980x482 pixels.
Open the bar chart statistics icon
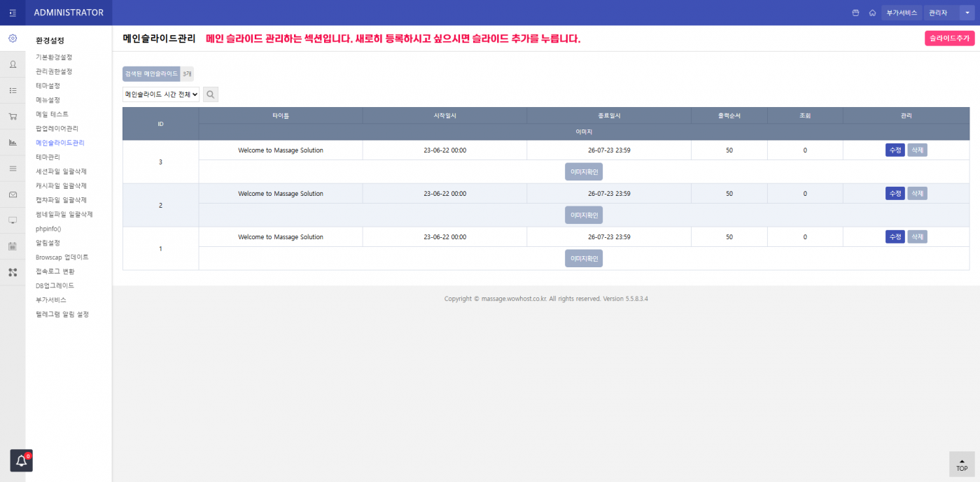click(13, 142)
